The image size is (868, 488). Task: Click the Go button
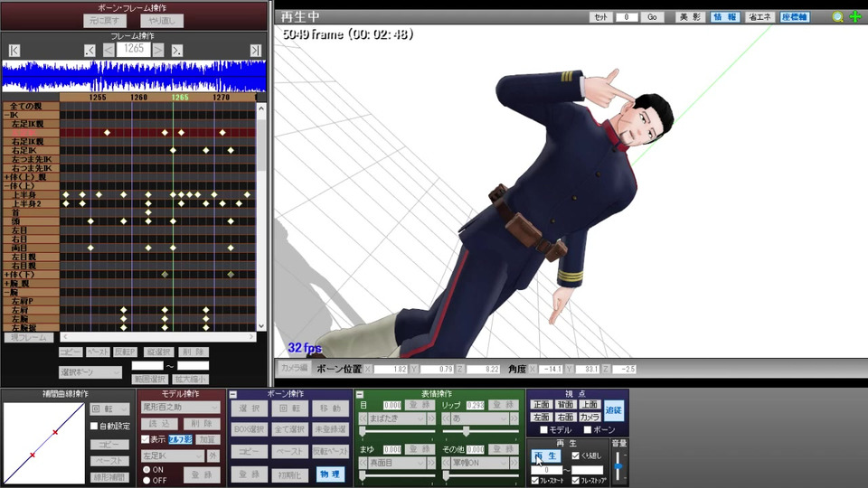click(652, 17)
